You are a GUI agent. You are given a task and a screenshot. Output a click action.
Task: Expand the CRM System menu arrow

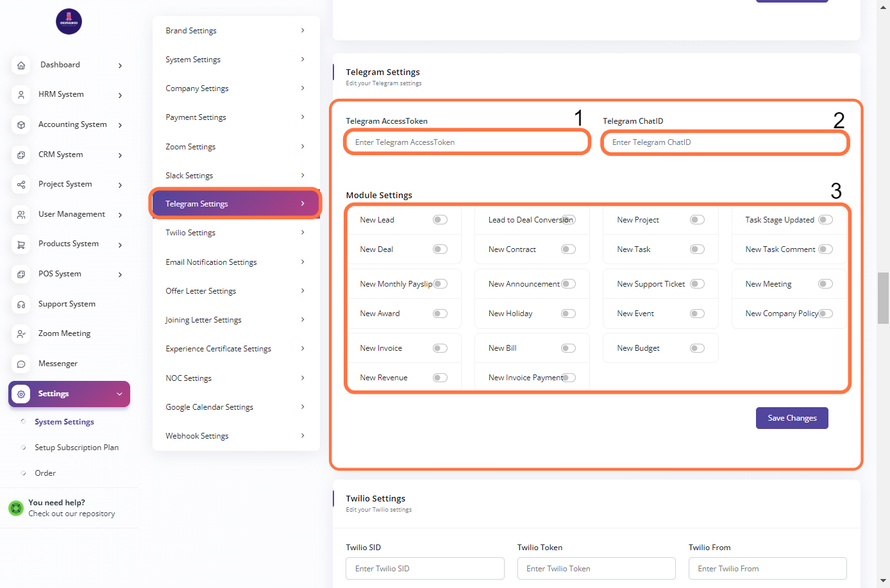(120, 155)
